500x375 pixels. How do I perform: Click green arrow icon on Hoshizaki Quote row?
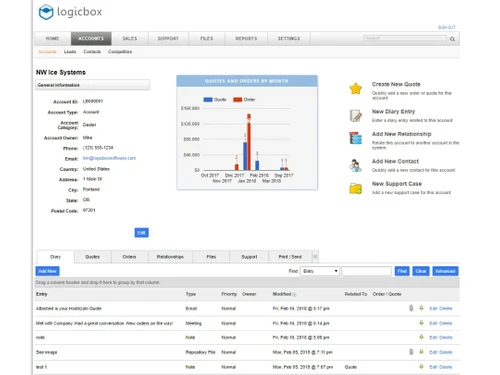coord(421,308)
